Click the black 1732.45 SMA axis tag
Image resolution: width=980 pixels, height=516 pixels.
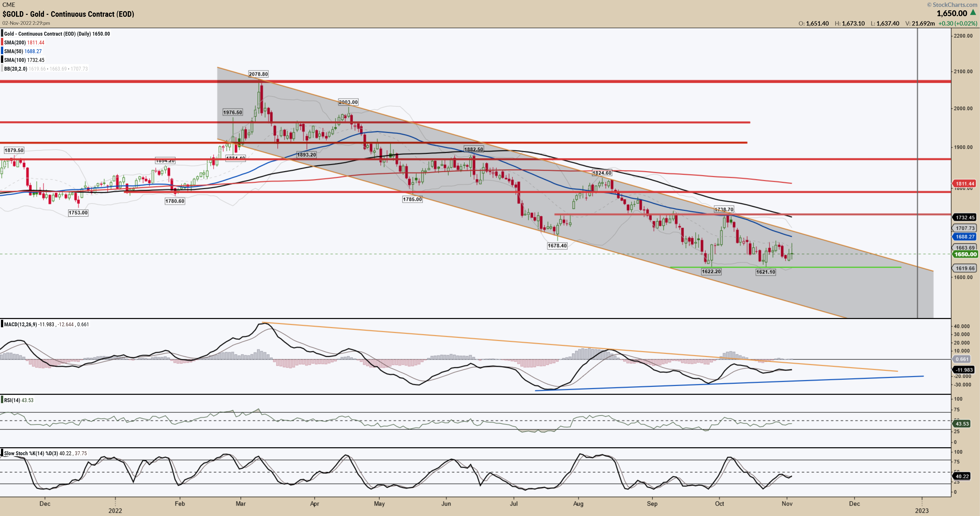coord(965,218)
